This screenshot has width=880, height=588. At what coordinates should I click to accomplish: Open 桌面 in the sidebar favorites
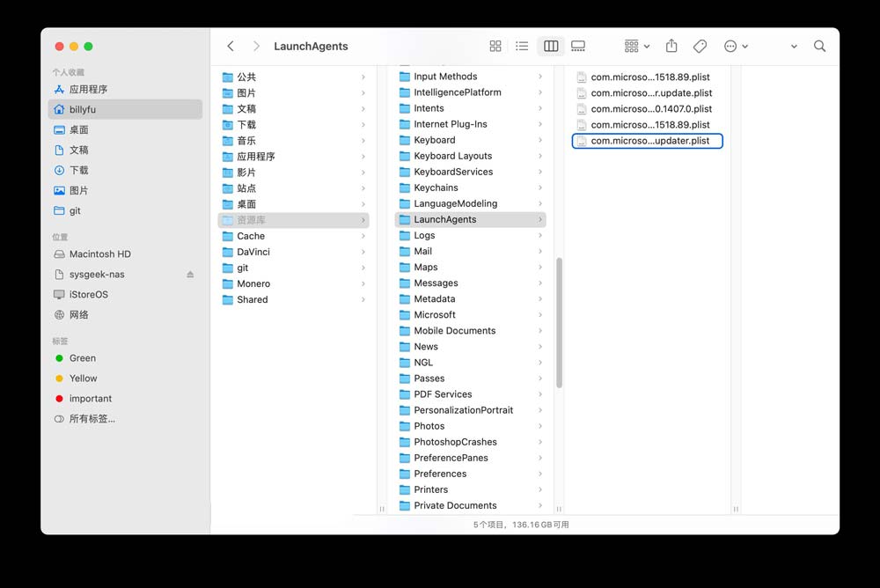(x=125, y=129)
